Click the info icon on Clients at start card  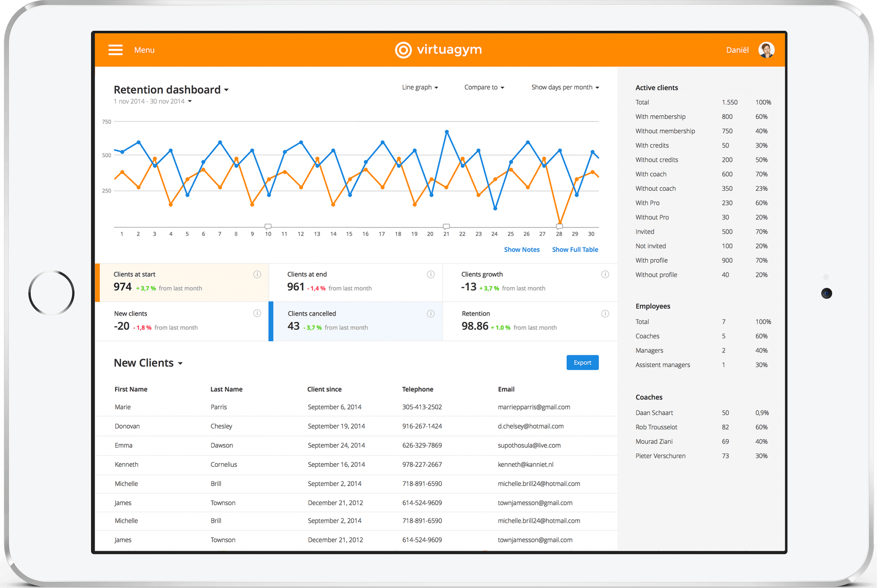257,274
